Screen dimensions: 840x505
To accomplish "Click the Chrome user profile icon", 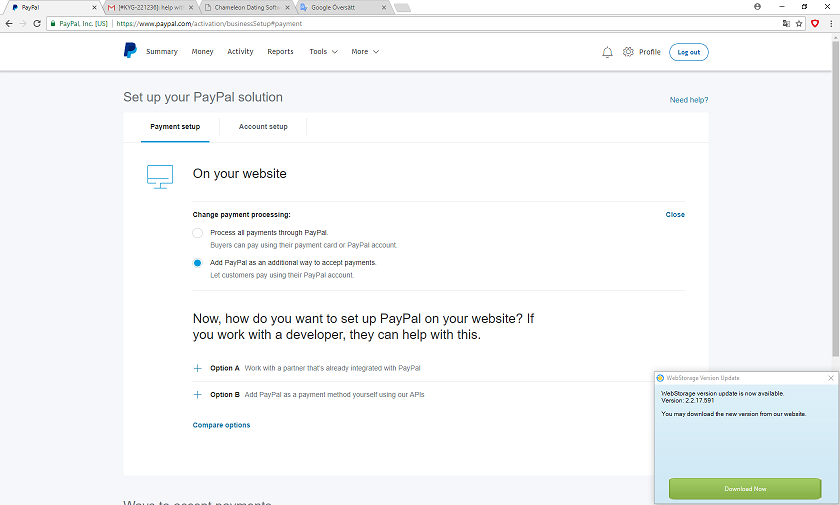I will 757,6.
